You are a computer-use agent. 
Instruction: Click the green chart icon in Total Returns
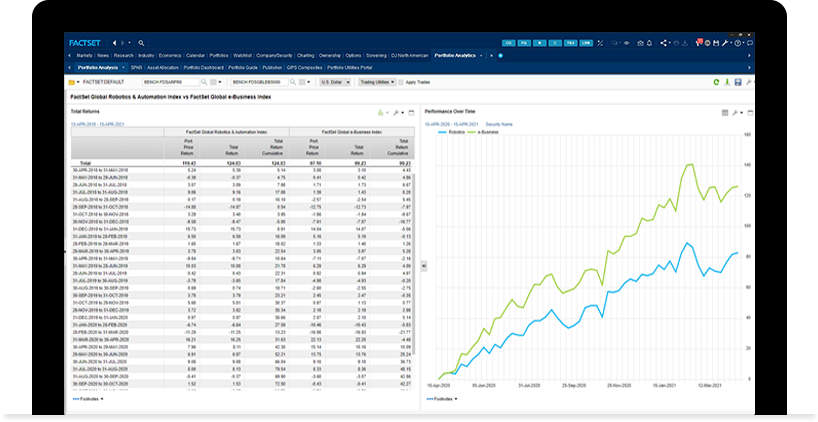[381, 113]
